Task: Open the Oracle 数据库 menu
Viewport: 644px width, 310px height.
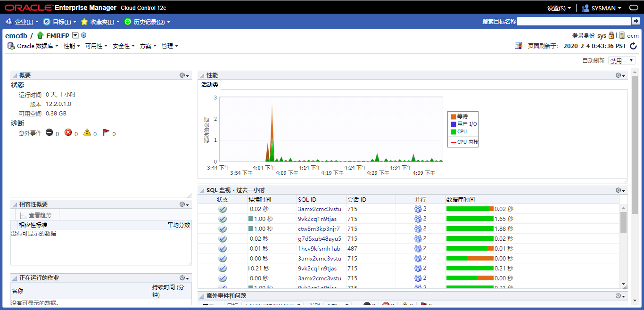Action: pyautogui.click(x=33, y=46)
